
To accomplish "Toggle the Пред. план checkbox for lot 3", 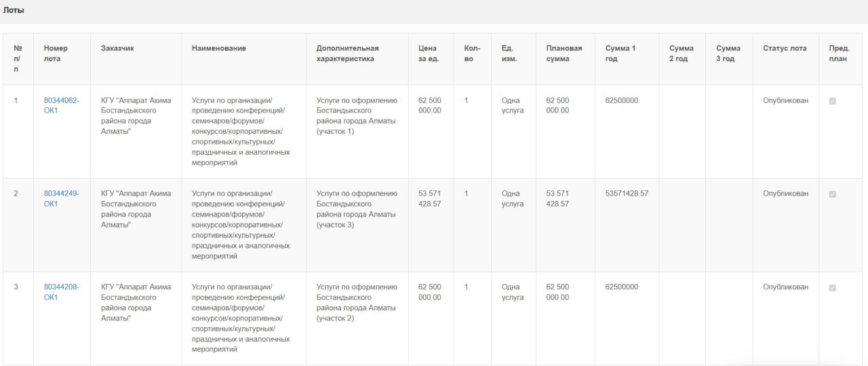I will (833, 287).
